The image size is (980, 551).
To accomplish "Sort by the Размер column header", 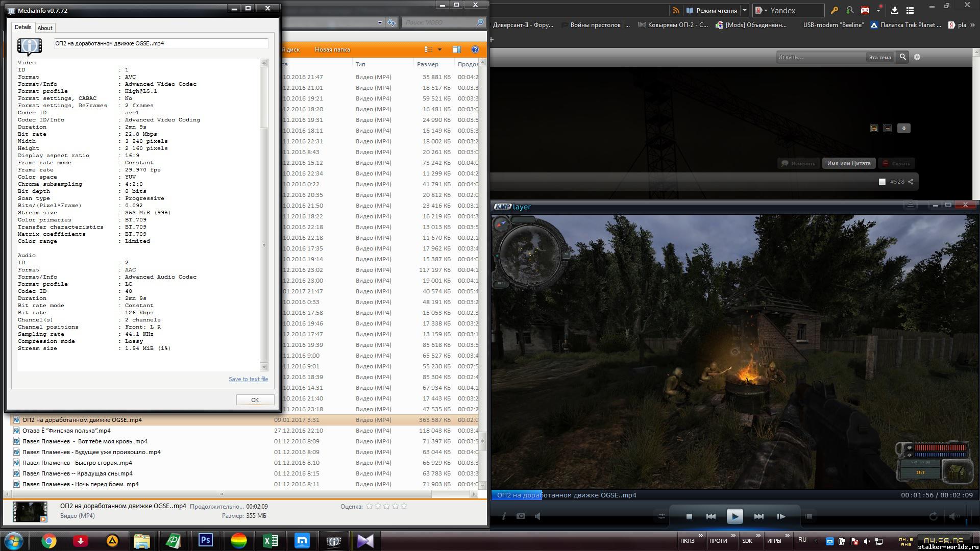I will click(434, 64).
